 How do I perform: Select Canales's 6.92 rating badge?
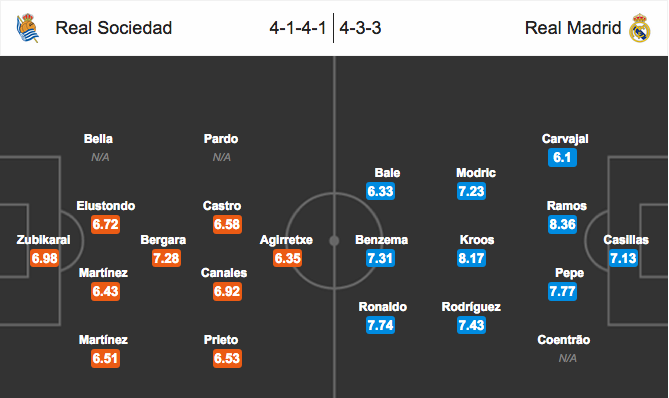[x=227, y=291]
